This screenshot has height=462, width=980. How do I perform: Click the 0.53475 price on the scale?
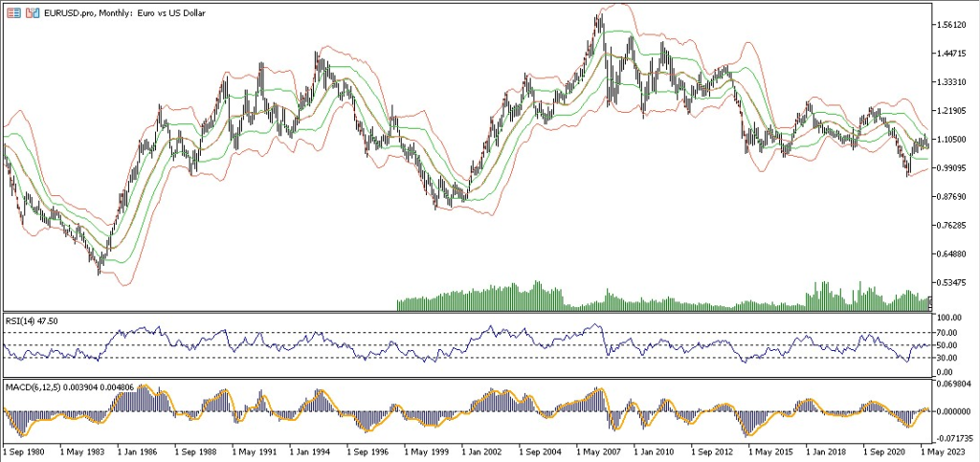click(x=955, y=283)
